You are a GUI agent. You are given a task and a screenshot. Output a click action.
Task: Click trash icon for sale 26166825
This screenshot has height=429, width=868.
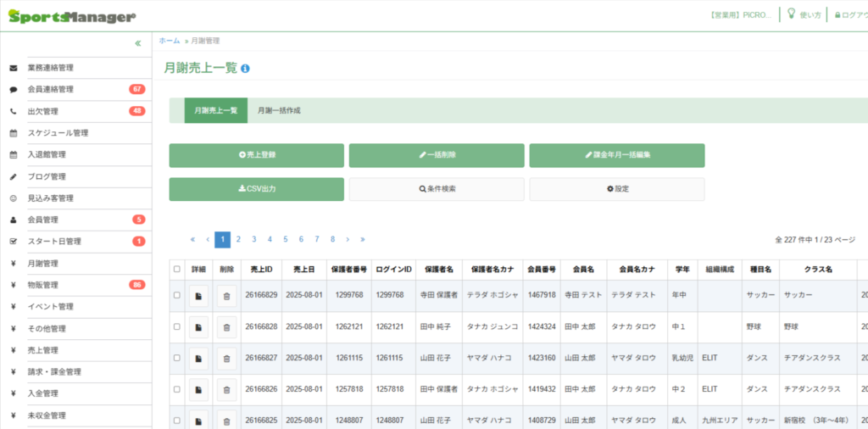point(226,421)
